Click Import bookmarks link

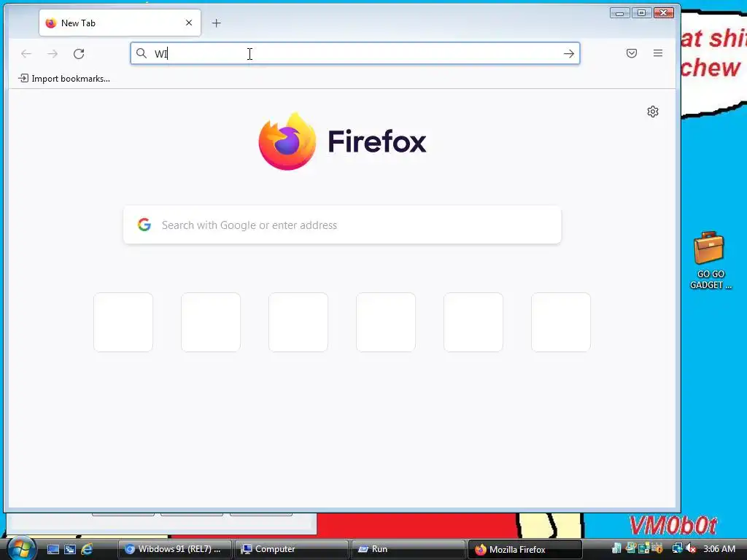point(64,79)
